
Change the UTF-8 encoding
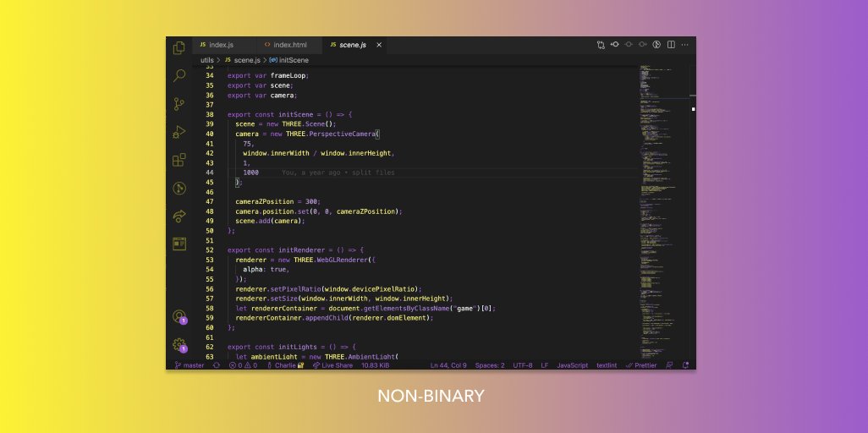(523, 365)
